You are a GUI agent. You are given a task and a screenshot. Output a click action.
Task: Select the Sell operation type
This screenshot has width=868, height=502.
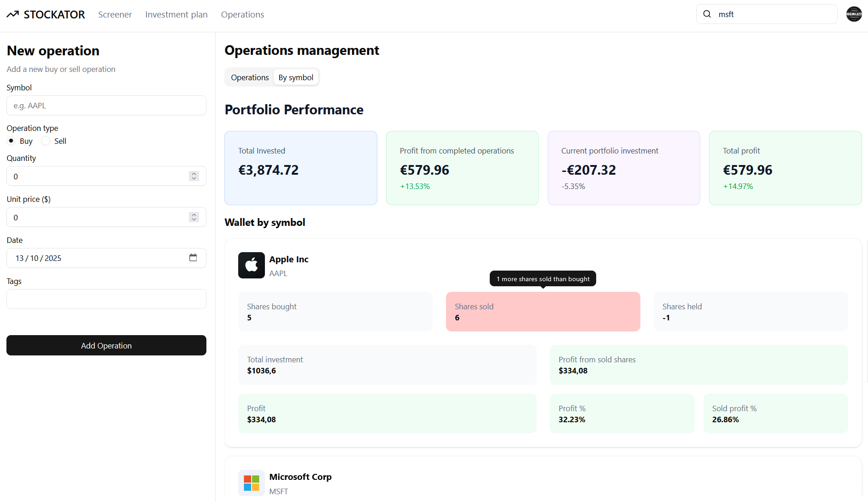(x=45, y=141)
